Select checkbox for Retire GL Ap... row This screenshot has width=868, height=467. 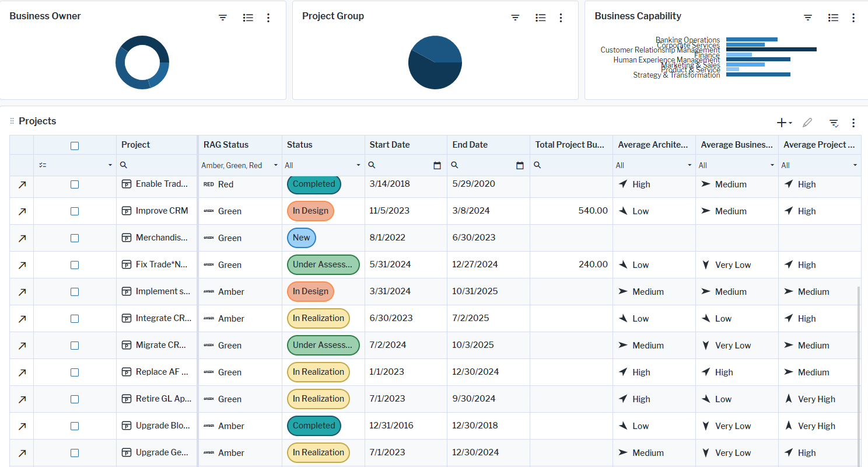click(75, 399)
